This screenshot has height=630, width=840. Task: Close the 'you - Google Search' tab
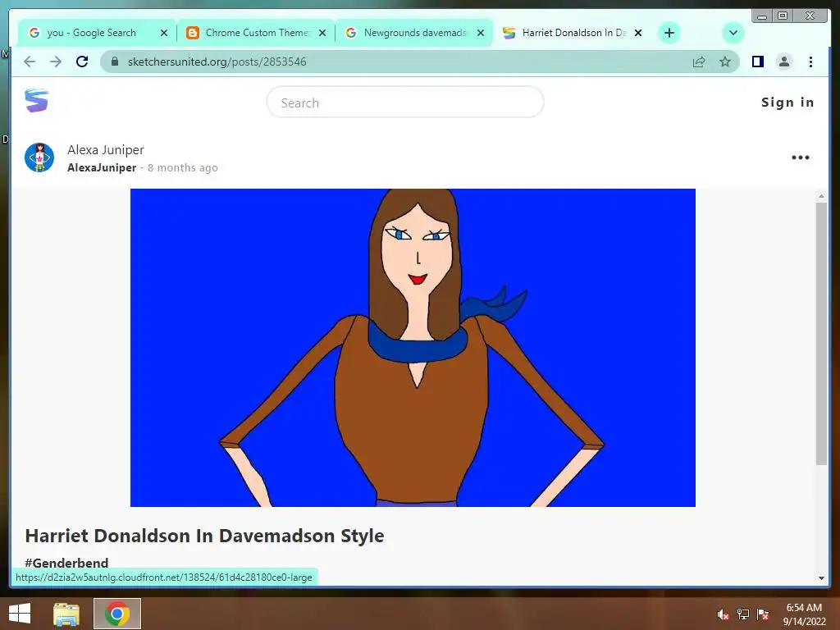(x=164, y=33)
